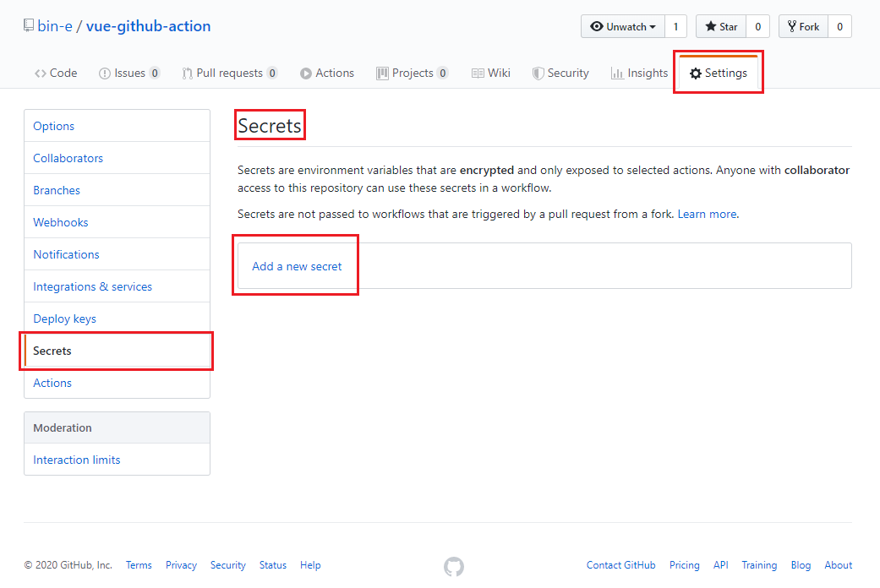This screenshot has width=880, height=588.
Task: Click the About footer link
Action: (x=839, y=565)
